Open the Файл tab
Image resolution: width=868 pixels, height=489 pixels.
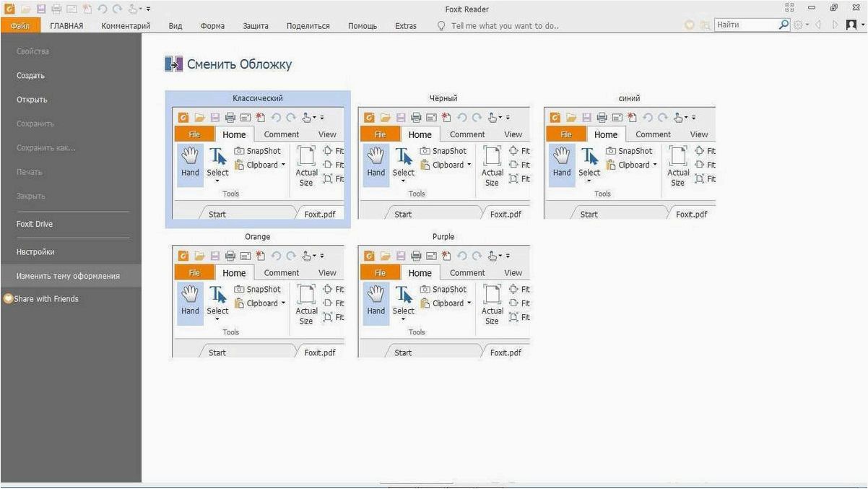(20, 26)
